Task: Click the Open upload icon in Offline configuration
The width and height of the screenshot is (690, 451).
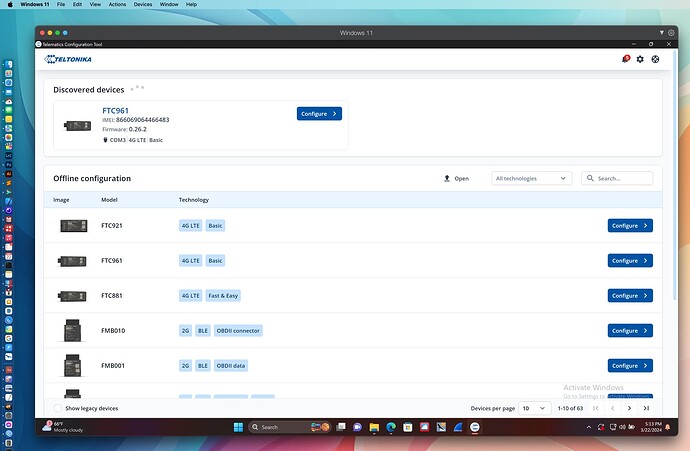Action: (x=447, y=178)
